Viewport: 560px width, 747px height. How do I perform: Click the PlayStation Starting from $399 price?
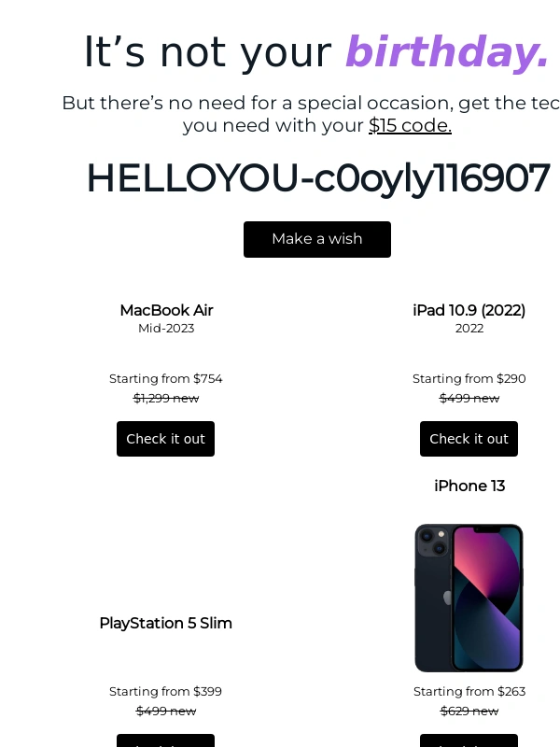(166, 691)
